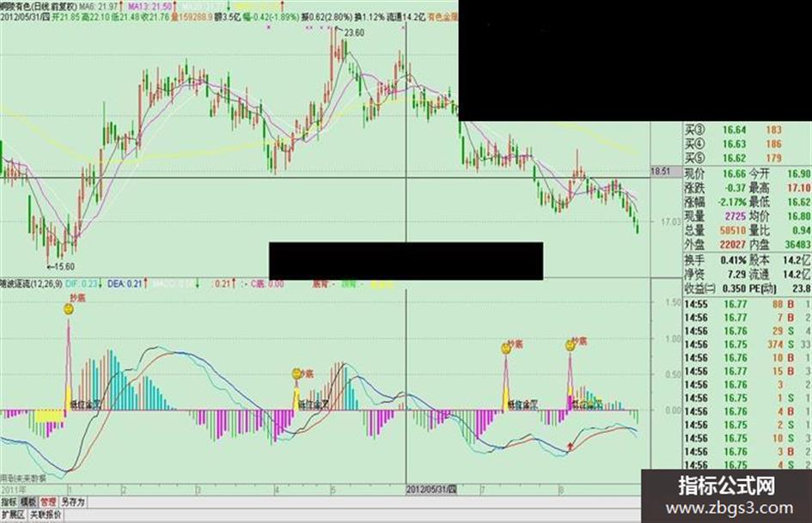Select the 买⑤ 16.62 bid row

[x=748, y=158]
